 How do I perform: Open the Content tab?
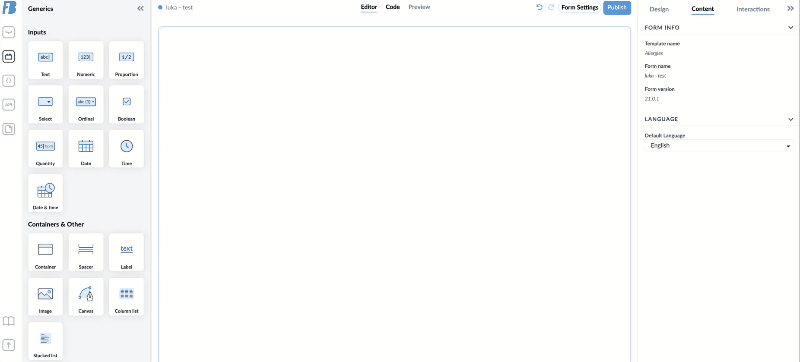point(703,9)
